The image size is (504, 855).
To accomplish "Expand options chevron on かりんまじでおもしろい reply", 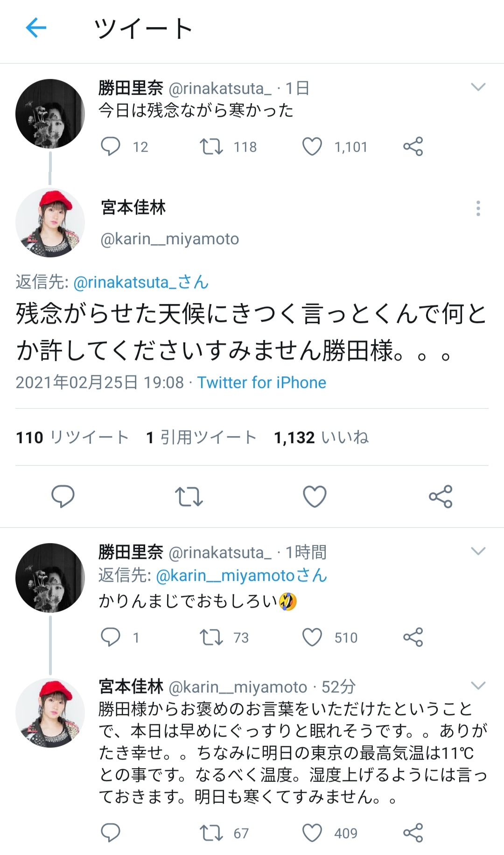I will coord(478,551).
